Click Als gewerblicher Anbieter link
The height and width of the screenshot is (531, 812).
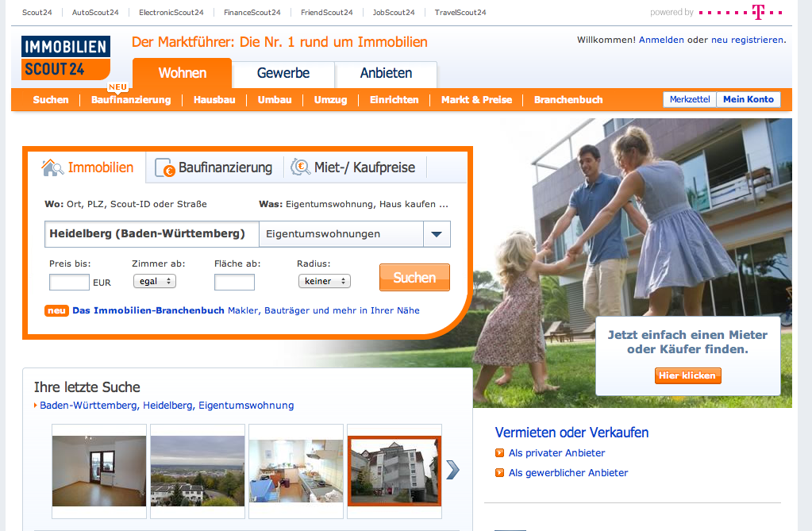pos(568,472)
